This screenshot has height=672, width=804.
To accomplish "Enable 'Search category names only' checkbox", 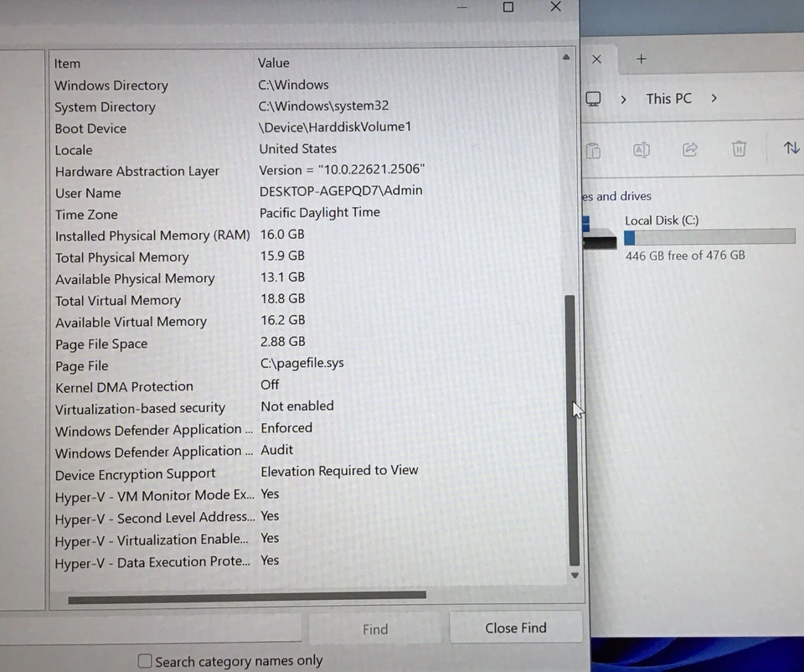I will pos(146,661).
